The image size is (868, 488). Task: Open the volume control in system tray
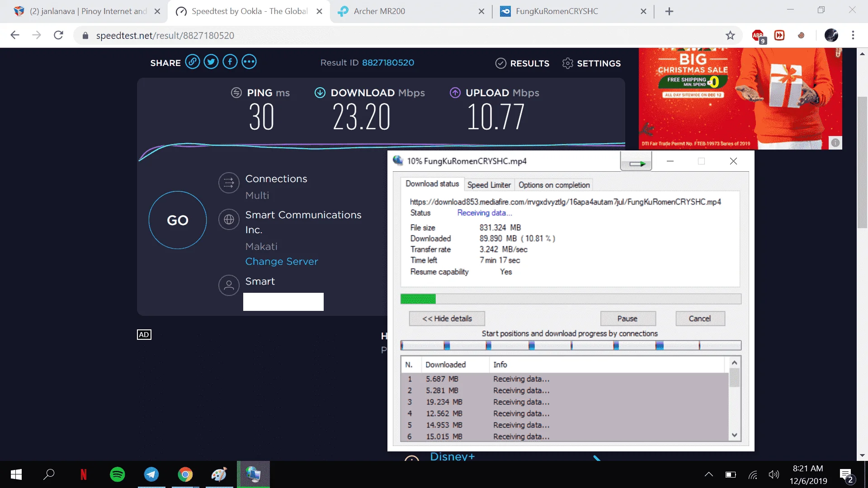tap(774, 474)
